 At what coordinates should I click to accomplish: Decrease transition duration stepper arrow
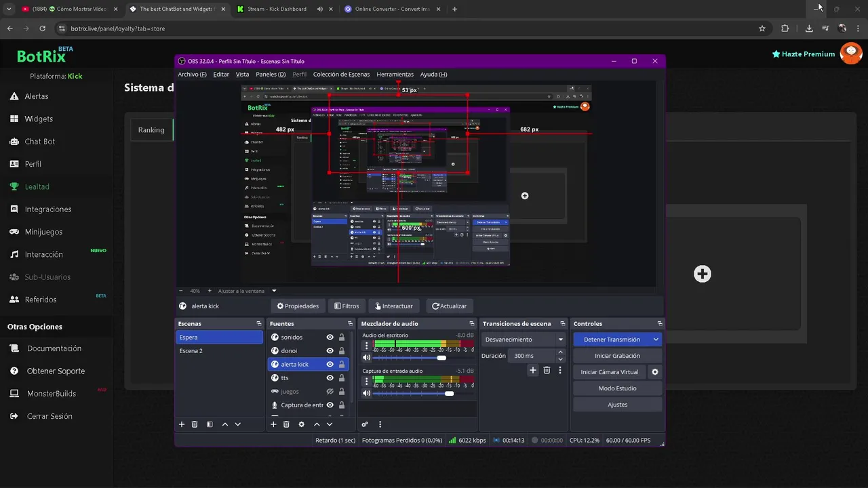point(560,359)
